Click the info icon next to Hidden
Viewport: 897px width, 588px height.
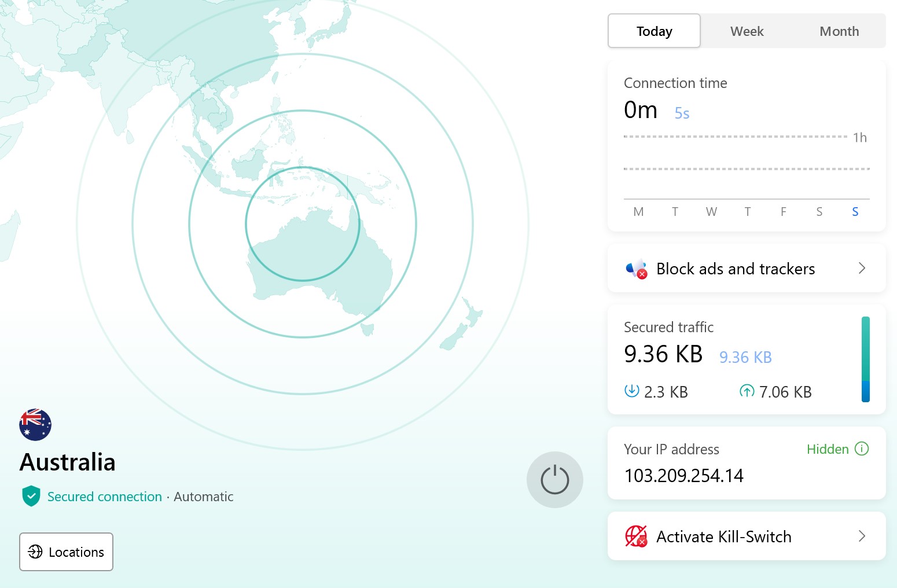click(862, 449)
